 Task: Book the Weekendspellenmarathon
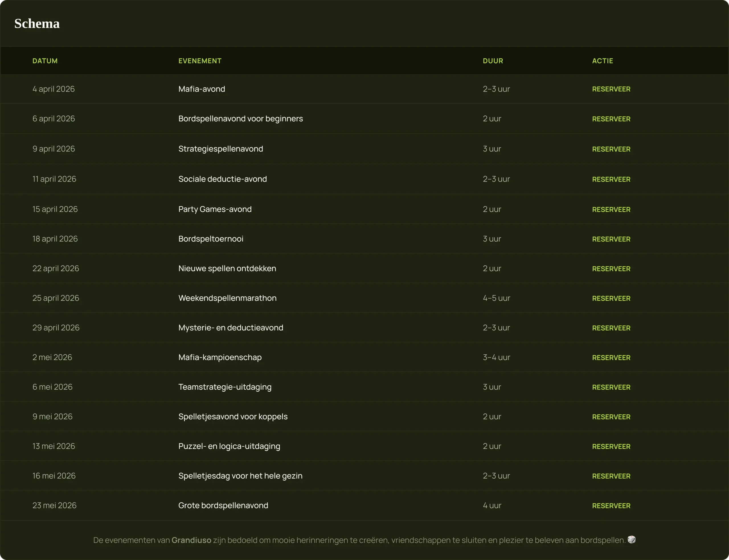[x=611, y=298]
